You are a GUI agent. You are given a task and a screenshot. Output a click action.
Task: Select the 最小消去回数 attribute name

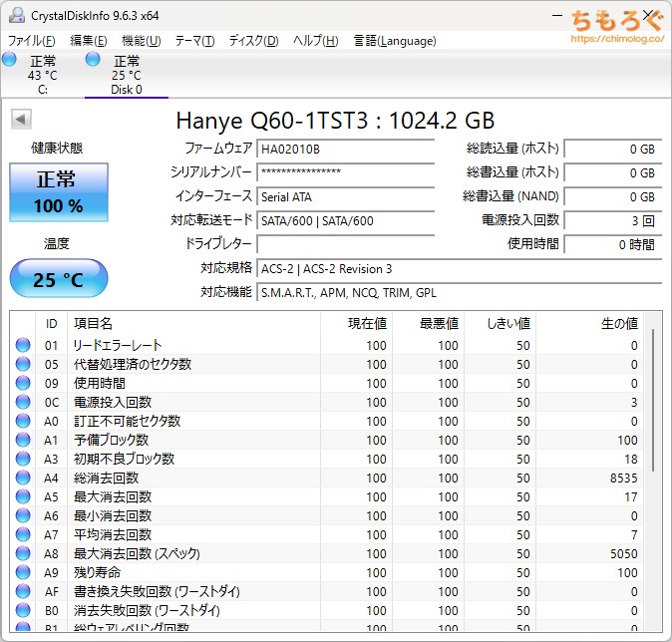[x=113, y=515]
